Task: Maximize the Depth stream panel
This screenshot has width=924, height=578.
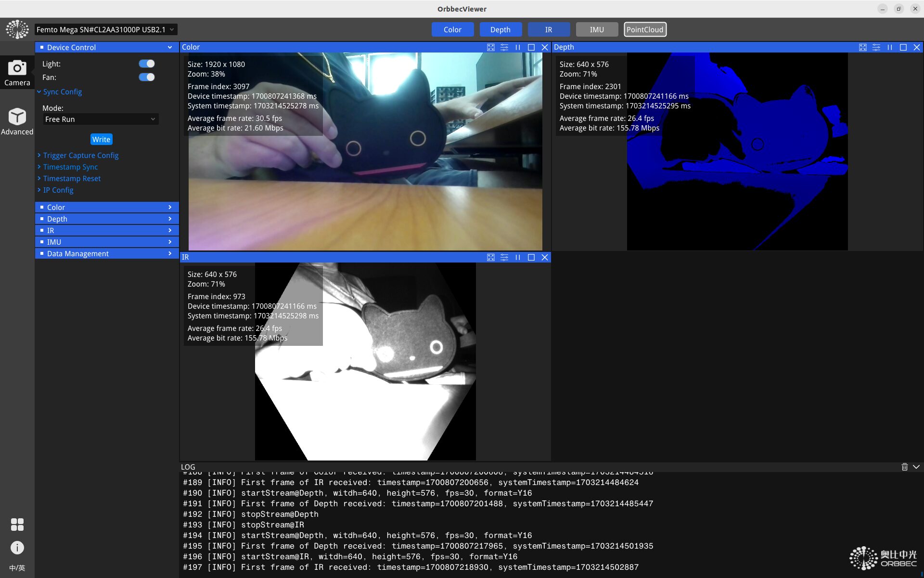Action: 903,47
